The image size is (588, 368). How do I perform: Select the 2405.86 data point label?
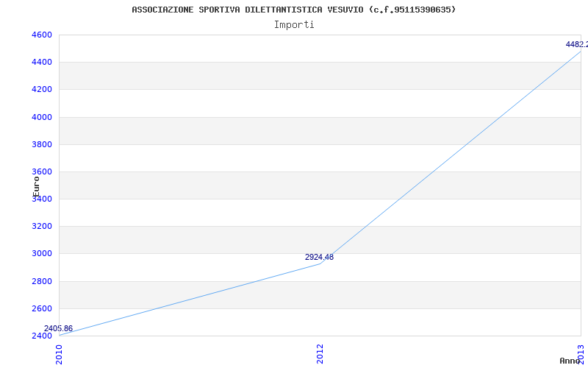pyautogui.click(x=58, y=329)
